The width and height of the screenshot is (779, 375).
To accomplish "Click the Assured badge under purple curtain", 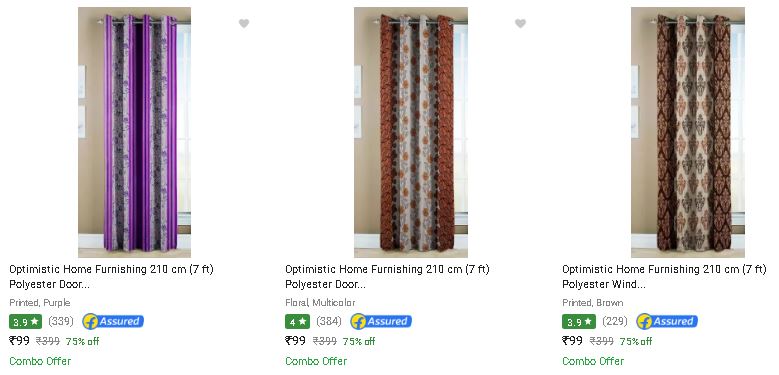I will tap(113, 321).
